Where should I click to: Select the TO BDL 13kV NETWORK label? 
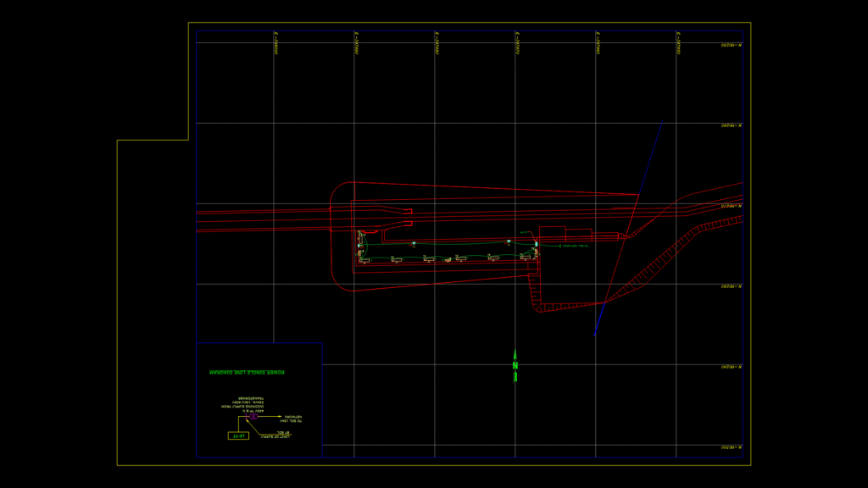click(292, 419)
